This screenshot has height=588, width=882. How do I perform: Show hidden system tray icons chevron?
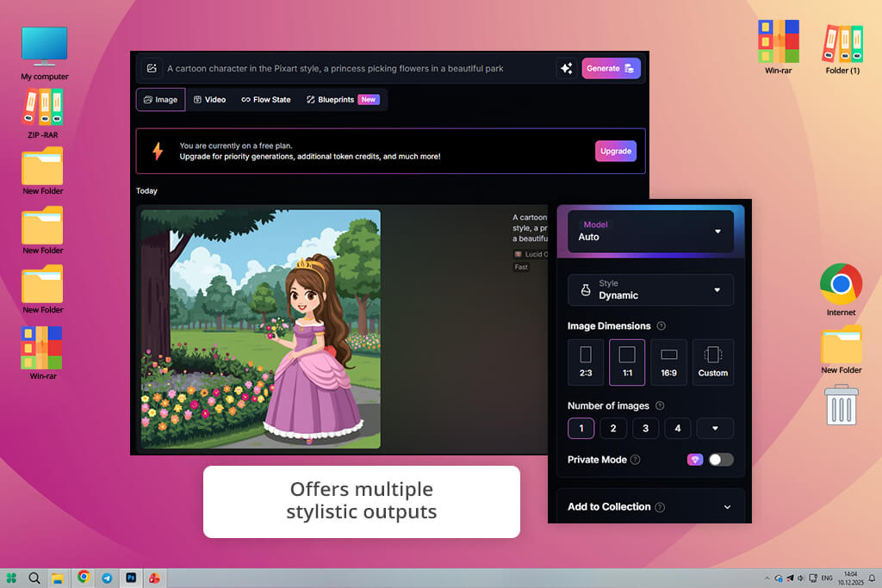767,578
